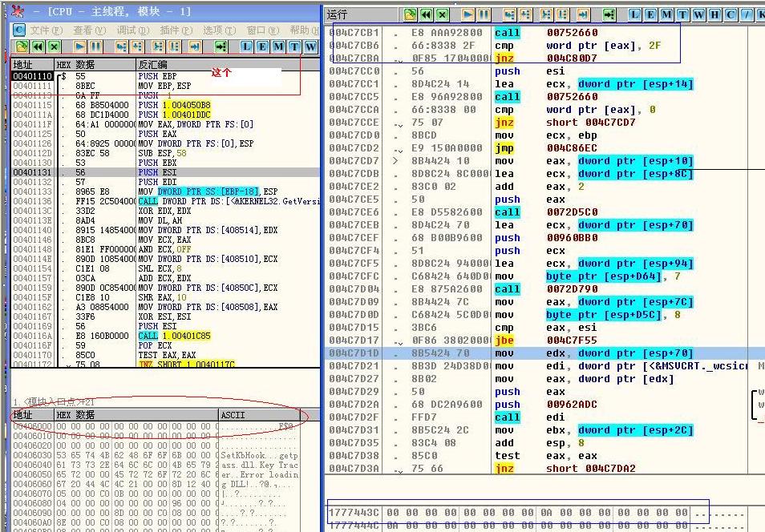Screen dimensions: 765x532
Task: Show Executable modules (E) in left toolbar
Action: [262, 46]
